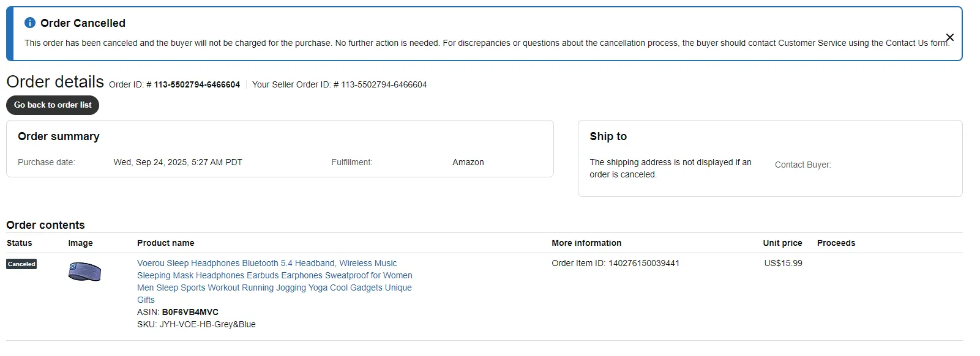Click the Proceeds column header

click(x=836, y=243)
